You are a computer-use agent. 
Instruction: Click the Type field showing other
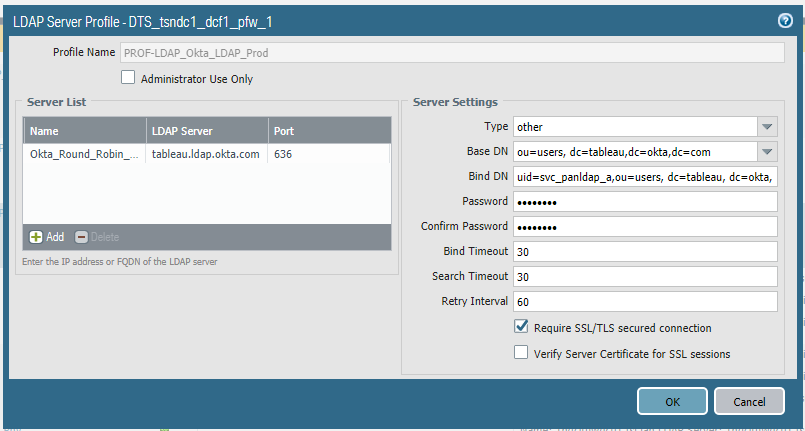pyautogui.click(x=636, y=127)
